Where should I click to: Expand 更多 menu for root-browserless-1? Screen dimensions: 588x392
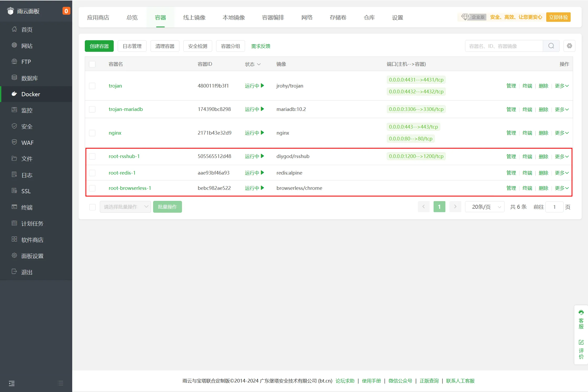point(562,188)
